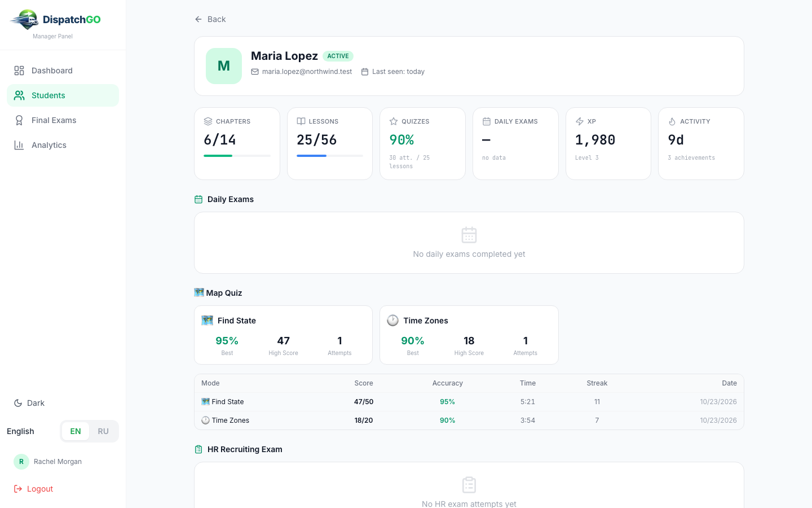Click the Activity flame icon
This screenshot has width=812, height=508.
pos(672,121)
